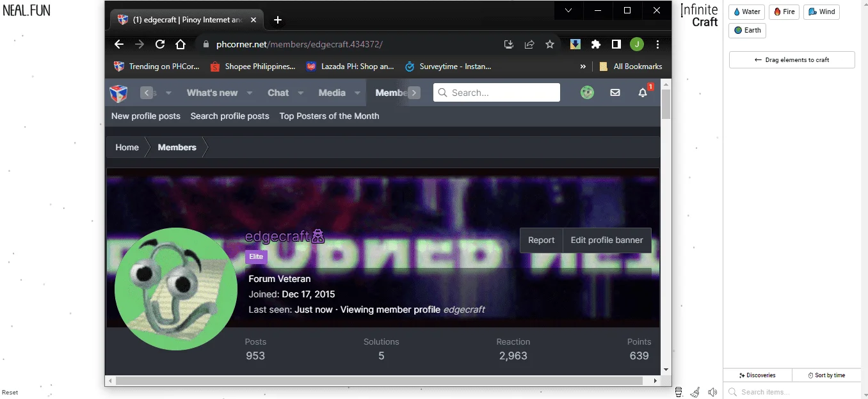
Task: Click the install app icon in address bar
Action: 509,44
